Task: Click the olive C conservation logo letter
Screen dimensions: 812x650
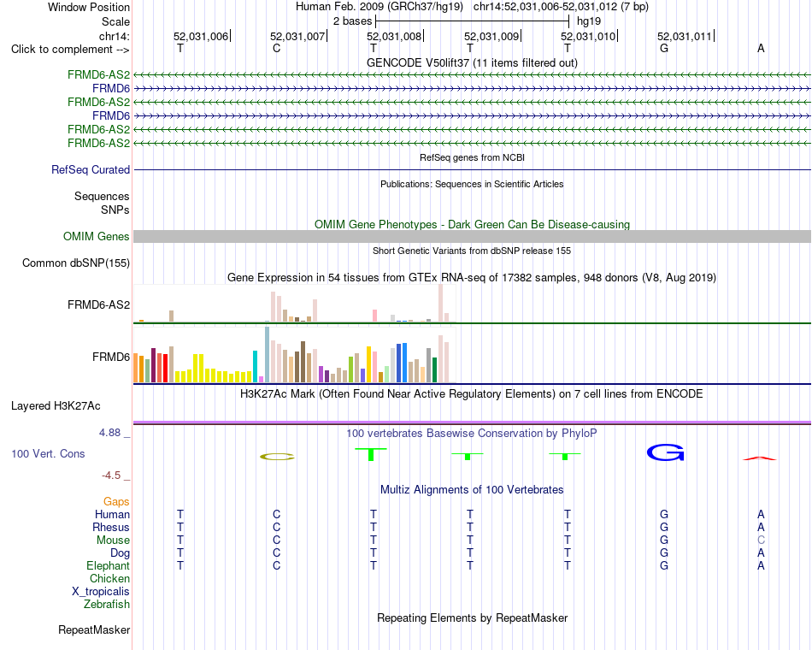Action: click(277, 457)
